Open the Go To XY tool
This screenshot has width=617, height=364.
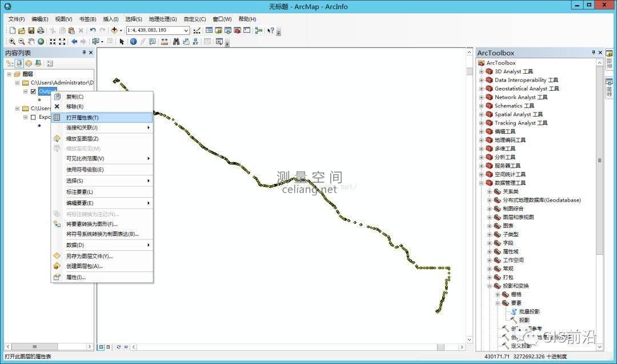coord(195,41)
